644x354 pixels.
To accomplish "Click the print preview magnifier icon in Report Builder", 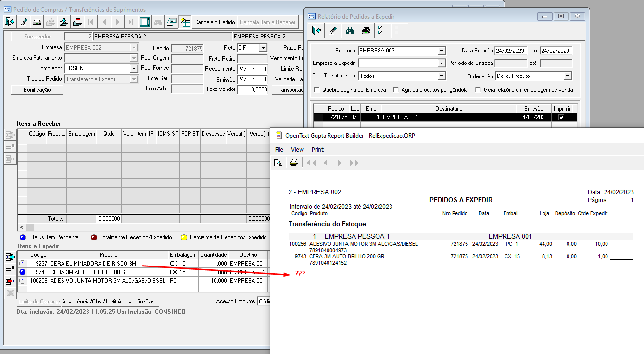I will click(x=278, y=163).
